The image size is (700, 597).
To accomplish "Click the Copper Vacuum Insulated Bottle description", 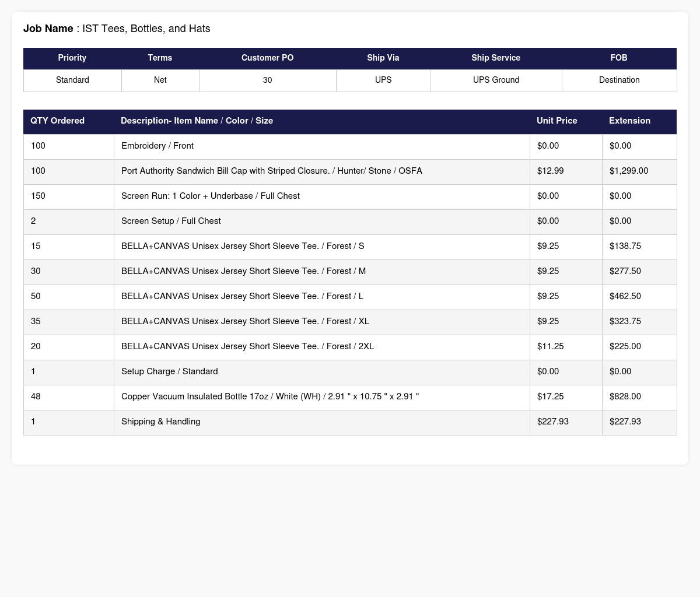I will pos(270,396).
